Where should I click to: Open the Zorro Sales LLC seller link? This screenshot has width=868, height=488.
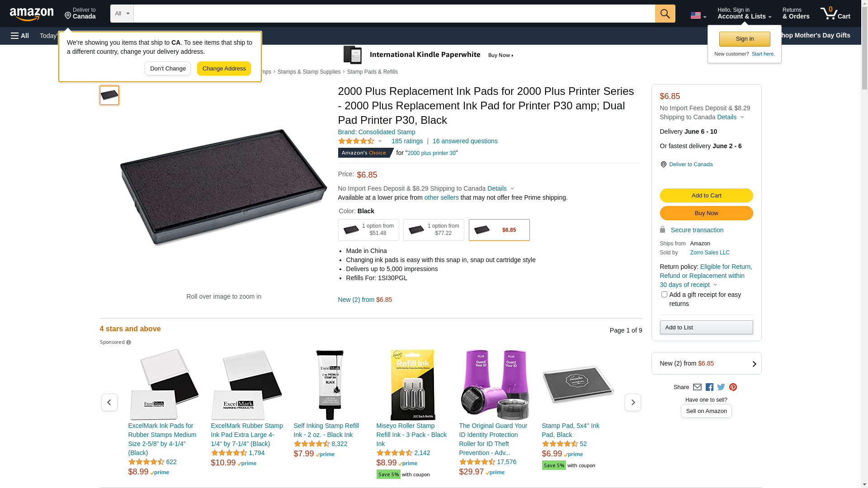point(710,253)
